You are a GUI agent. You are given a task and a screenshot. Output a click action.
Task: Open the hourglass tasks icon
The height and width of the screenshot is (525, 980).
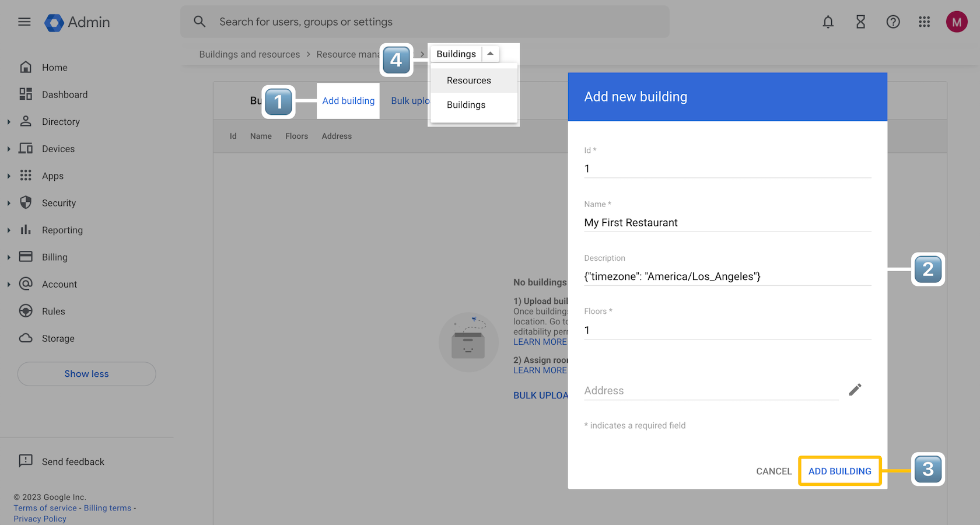[x=860, y=22]
